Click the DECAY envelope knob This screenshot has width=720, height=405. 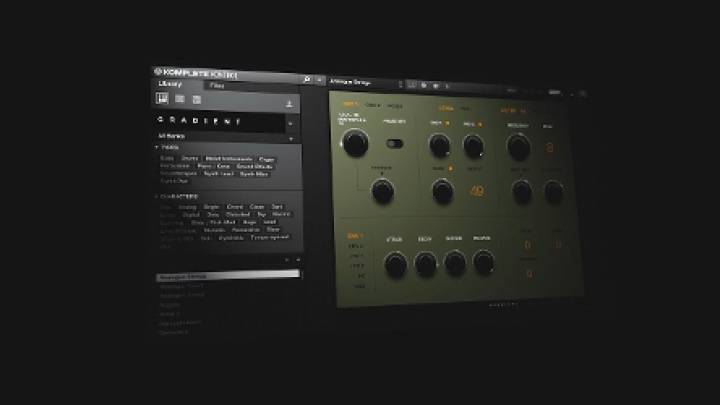pyautogui.click(x=425, y=264)
